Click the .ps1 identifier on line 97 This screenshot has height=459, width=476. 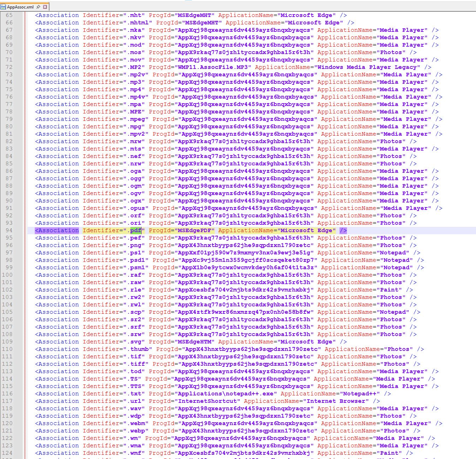pos(136,253)
